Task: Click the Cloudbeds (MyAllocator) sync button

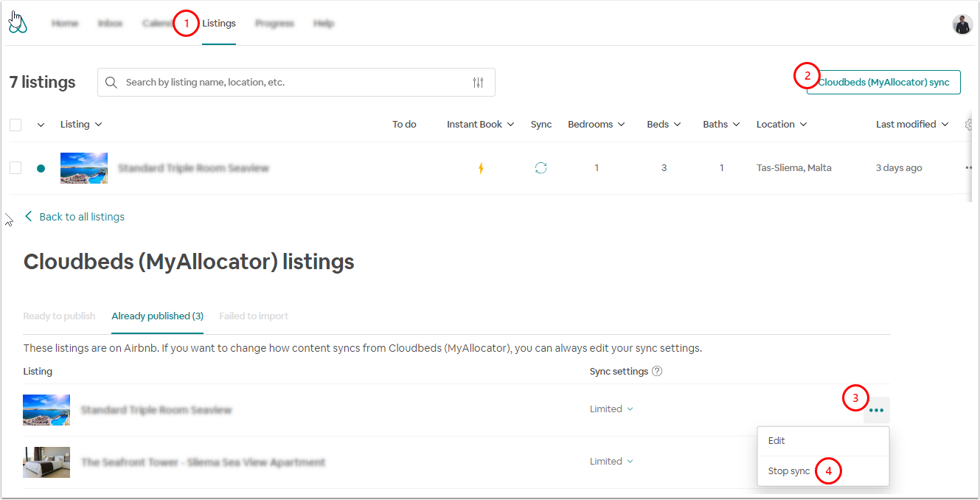Action: pos(883,83)
